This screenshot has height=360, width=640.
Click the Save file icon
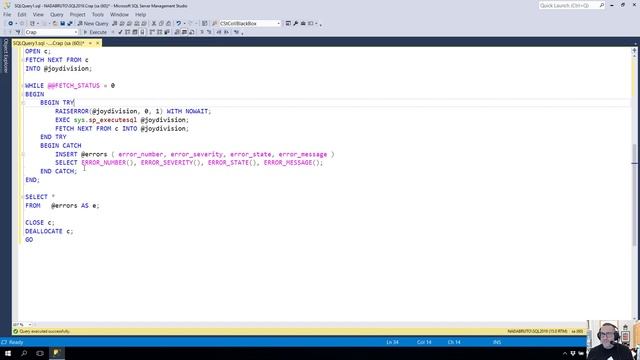62,23
